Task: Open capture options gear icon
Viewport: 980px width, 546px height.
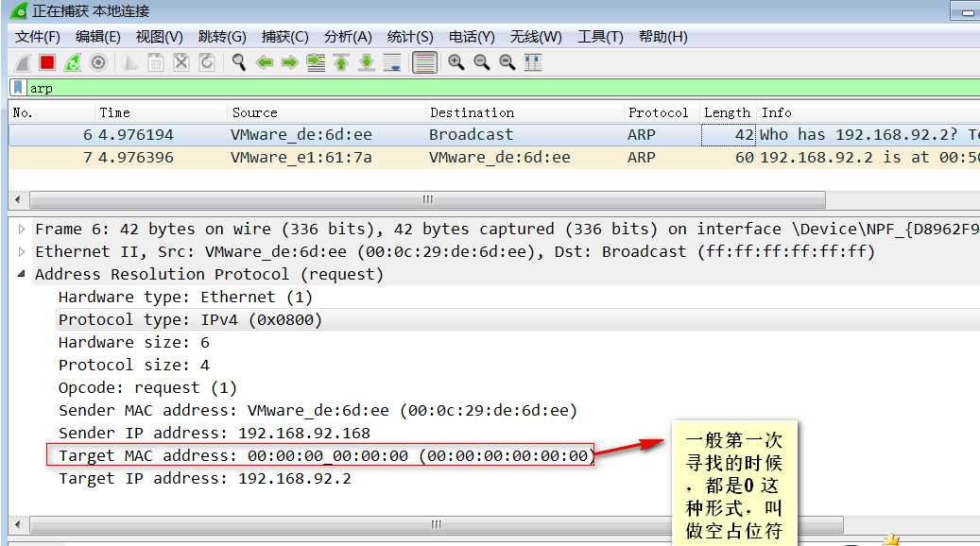Action: click(98, 62)
